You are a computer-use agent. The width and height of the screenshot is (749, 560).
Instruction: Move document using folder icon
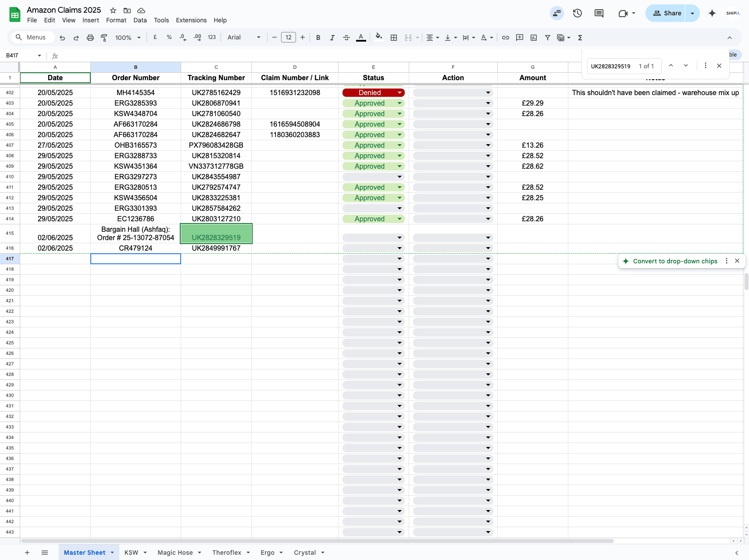[x=127, y=10]
